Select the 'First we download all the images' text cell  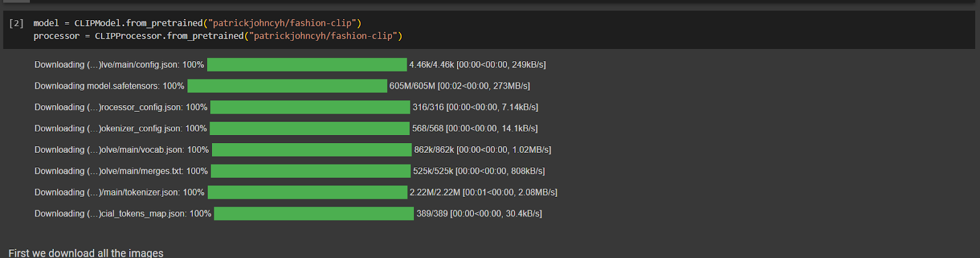click(x=86, y=252)
